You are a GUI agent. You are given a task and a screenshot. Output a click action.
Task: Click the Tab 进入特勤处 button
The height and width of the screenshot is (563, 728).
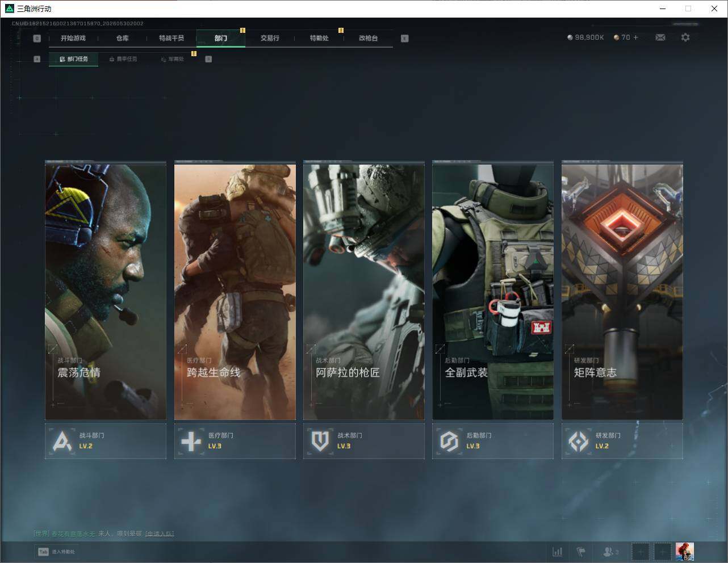coord(56,552)
